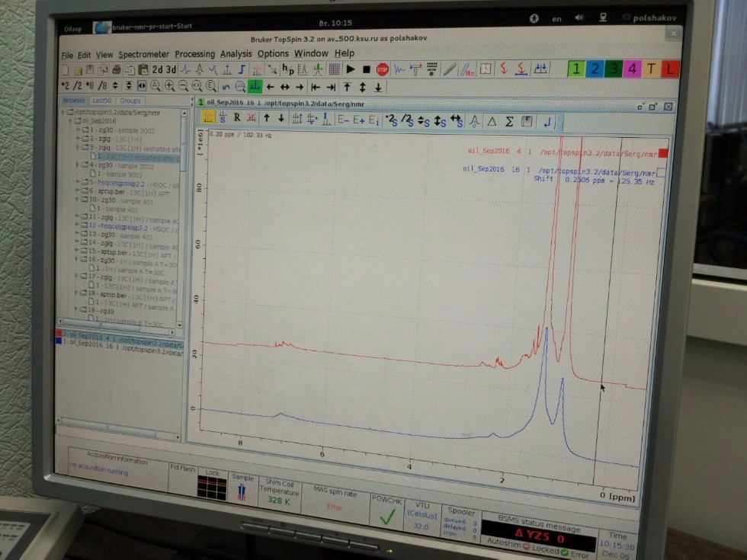Image resolution: width=747 pixels, height=560 pixels.
Task: Toggle the POWCHK green checkmark indicator
Action: coord(387,516)
